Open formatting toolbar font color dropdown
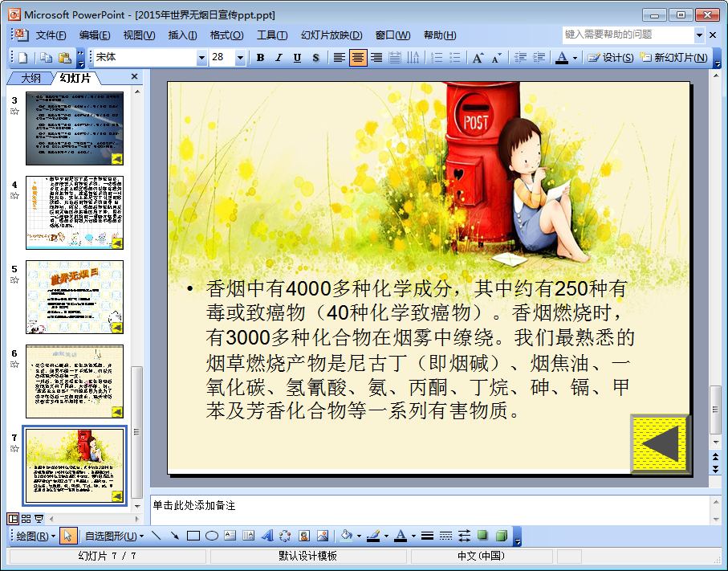728x571 pixels. 575,58
